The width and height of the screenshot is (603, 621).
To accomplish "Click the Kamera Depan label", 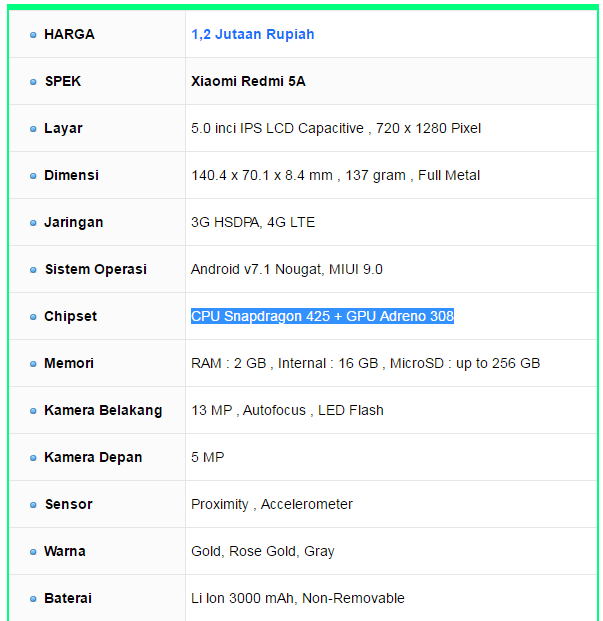I will 93,457.
